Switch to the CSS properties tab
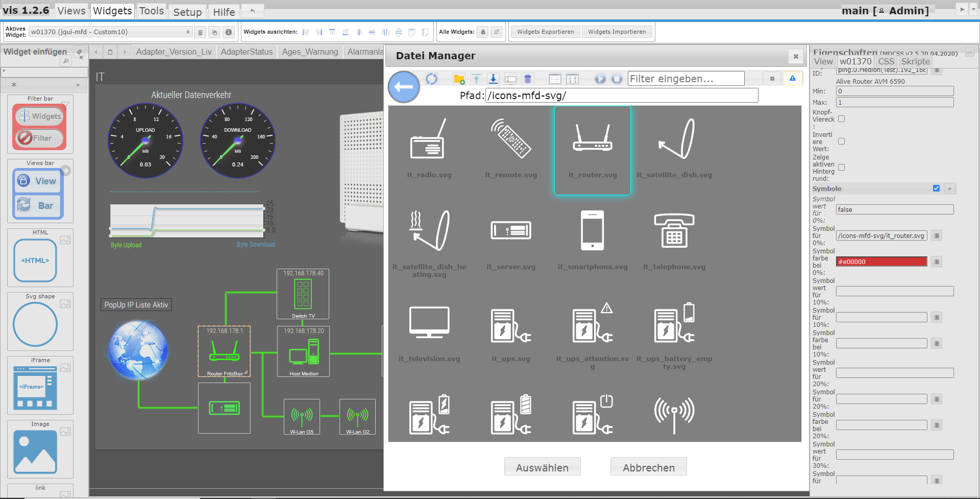Screen dimensions: 980x499 click(x=886, y=61)
